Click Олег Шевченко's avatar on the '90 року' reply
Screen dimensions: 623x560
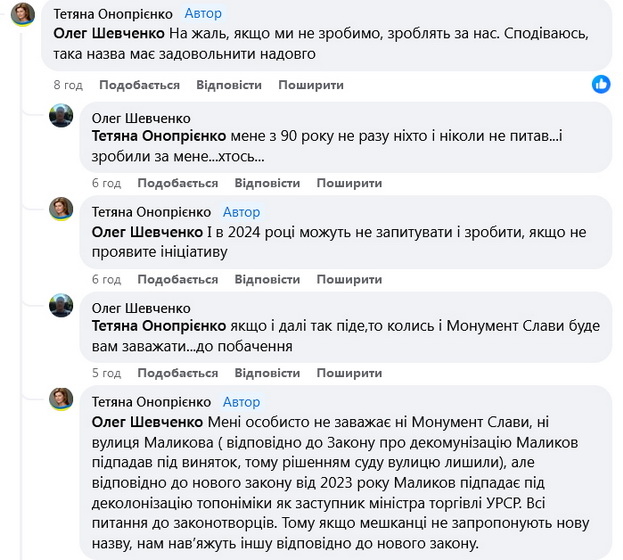[x=62, y=118]
